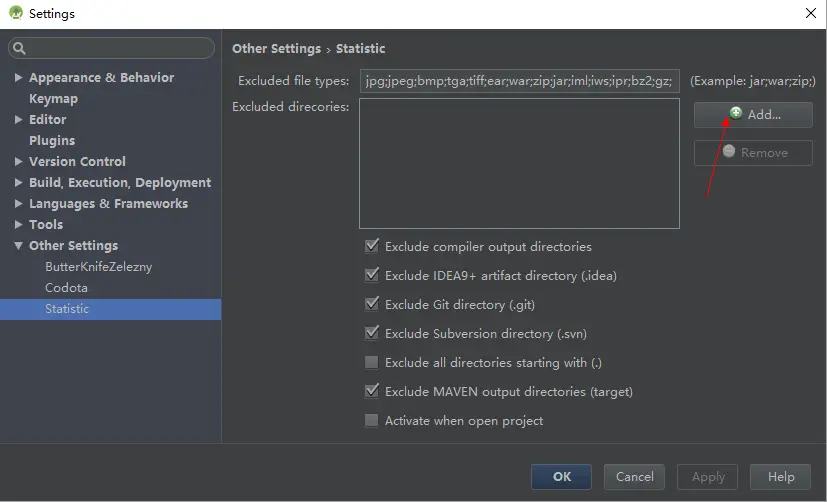Toggle Exclude Git directory (.git) checkbox

pyautogui.click(x=372, y=304)
